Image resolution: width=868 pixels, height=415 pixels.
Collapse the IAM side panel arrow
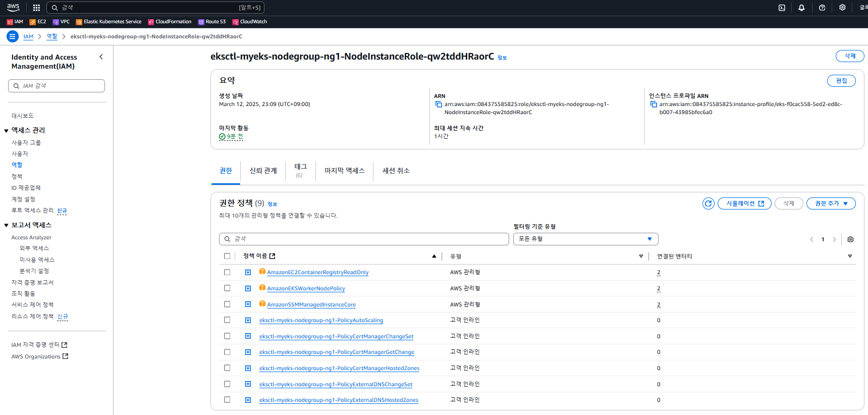click(x=101, y=57)
